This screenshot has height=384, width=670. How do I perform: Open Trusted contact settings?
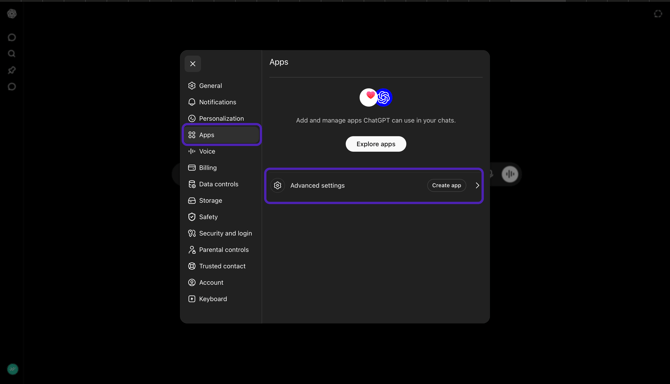222,266
